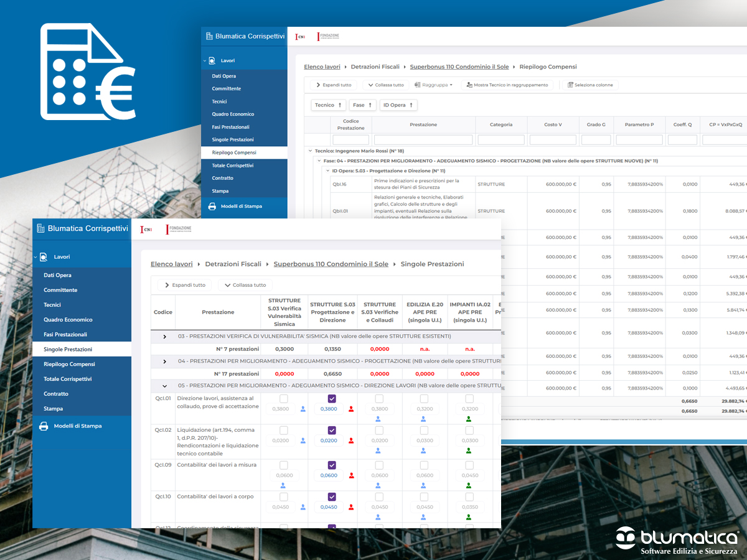Uncheck Qcl.10 Progettazione e Direzione checkbox
Image resolution: width=747 pixels, height=560 pixels.
[332, 497]
